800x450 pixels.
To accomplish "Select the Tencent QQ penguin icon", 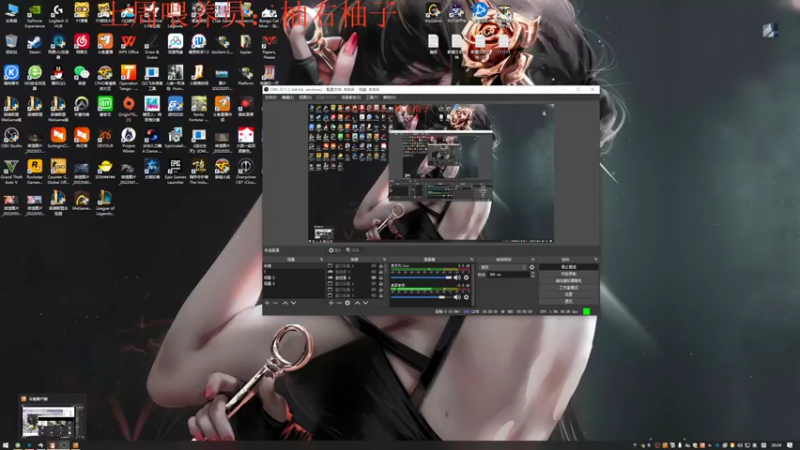I will coord(58,73).
